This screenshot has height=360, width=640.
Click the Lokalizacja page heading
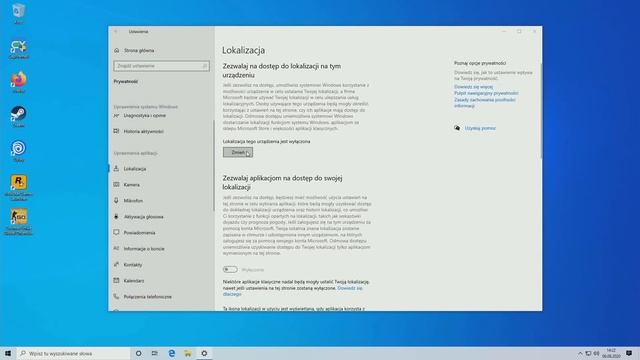pos(243,50)
